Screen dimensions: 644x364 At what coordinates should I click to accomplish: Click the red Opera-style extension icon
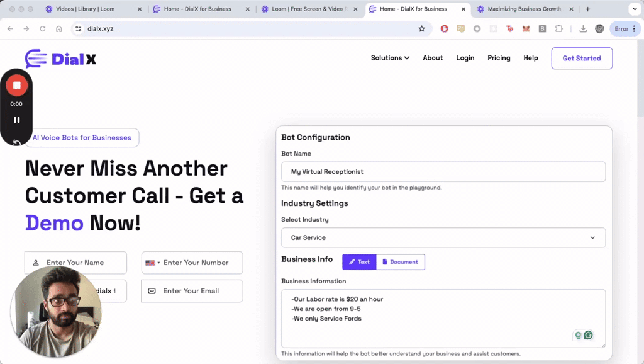click(x=444, y=29)
